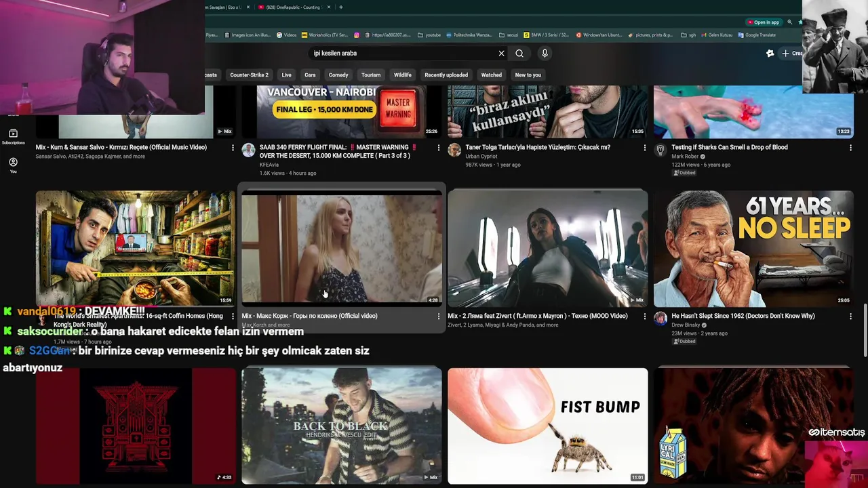Open the Workaholics bookmark
The width and height of the screenshot is (868, 488).
pos(325,35)
